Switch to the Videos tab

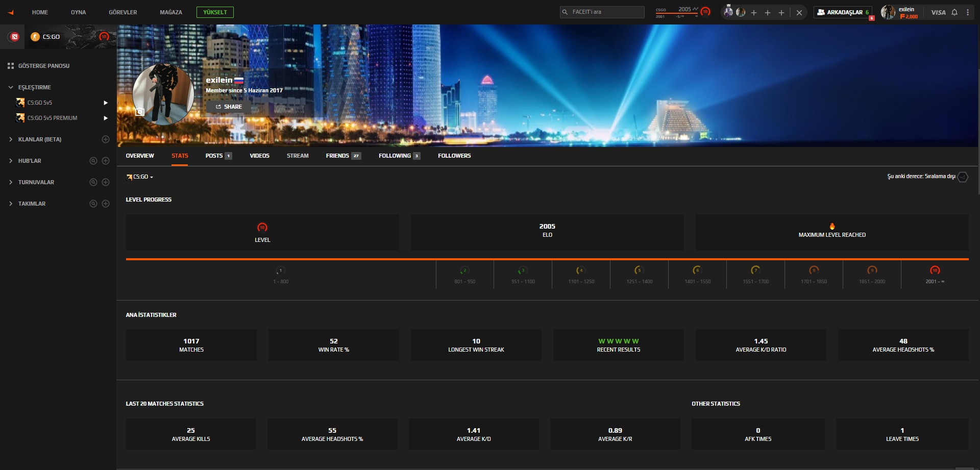[x=259, y=156]
